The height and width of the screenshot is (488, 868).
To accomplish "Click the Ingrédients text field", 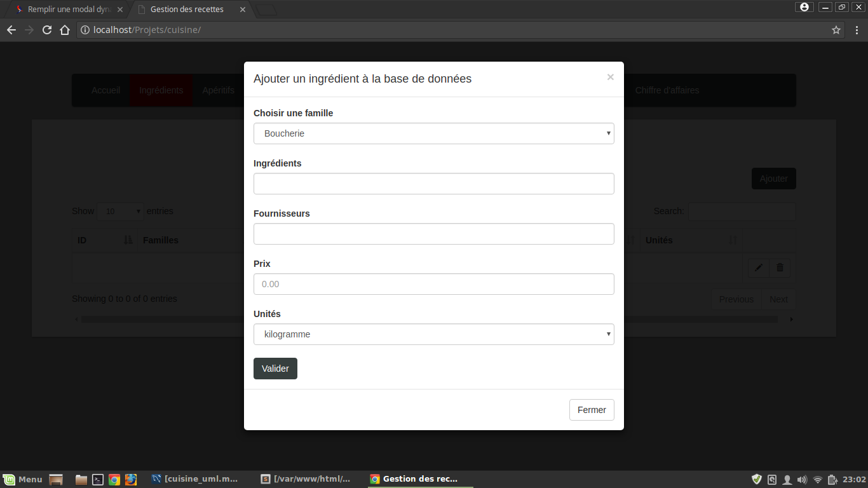I will click(434, 184).
